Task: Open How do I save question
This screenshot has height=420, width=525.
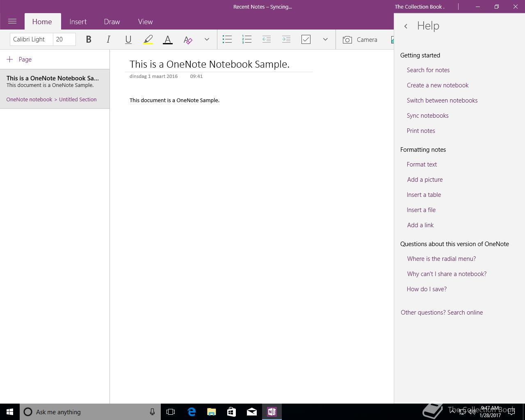Action: (x=427, y=289)
